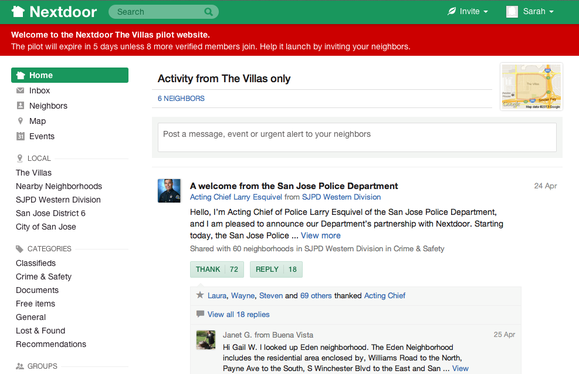Click the Invite leaf icon
Viewport: 579px width, 374px height.
[x=452, y=11]
